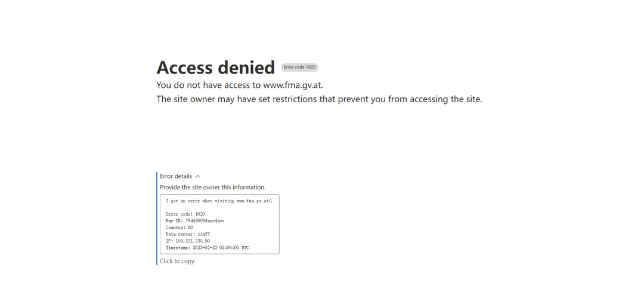Click the www.fma.gv.at/ URL inside details box
This screenshot has height=289, width=644.
tap(255, 201)
